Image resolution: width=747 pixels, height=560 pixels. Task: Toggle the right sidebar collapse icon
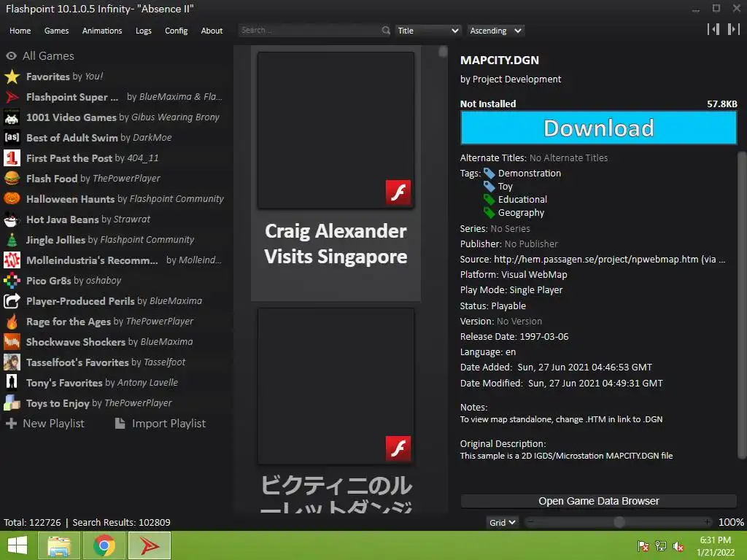pyautogui.click(x=733, y=29)
